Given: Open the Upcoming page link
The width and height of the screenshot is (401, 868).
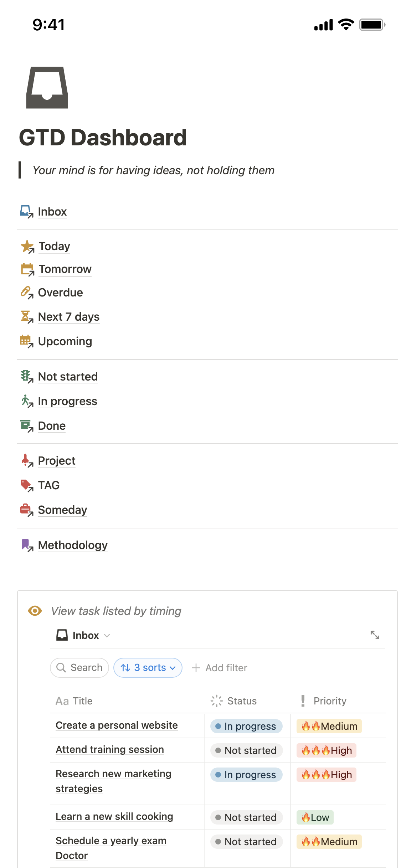Looking at the screenshot, I should click(x=65, y=341).
